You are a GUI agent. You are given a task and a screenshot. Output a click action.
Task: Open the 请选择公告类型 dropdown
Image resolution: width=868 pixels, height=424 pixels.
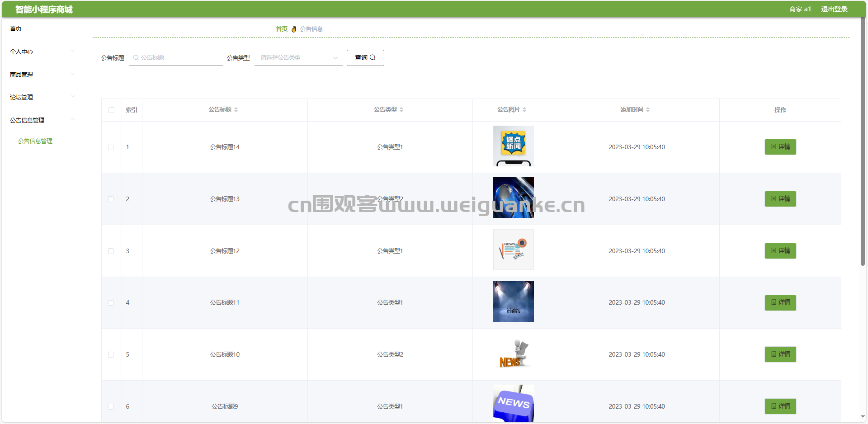click(x=298, y=57)
